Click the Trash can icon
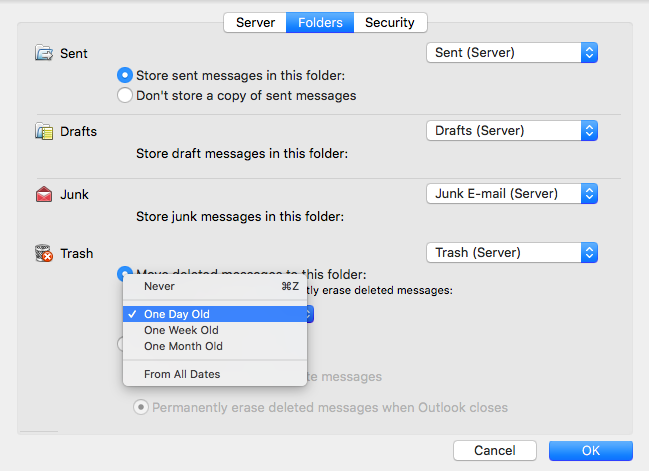The height and width of the screenshot is (471, 649). (43, 254)
